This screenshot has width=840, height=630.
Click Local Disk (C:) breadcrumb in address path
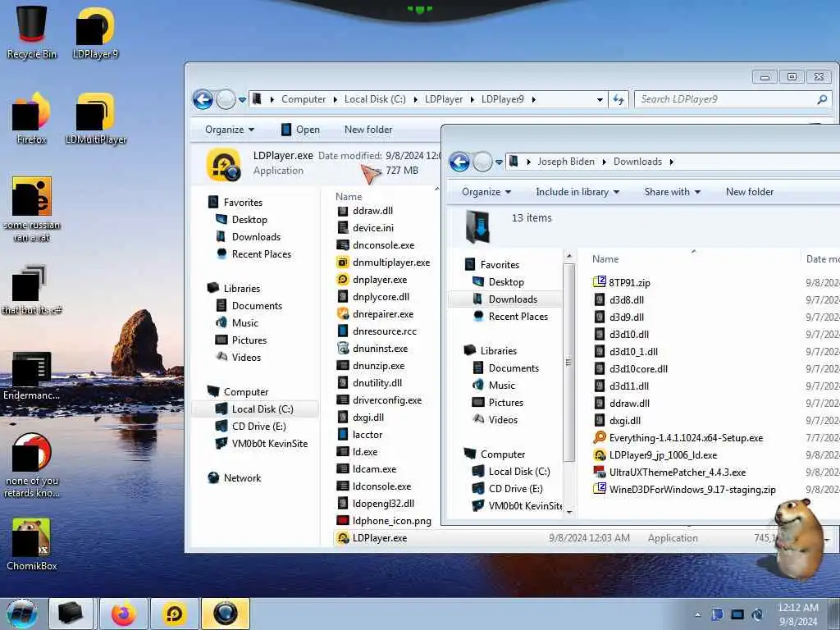[374, 99]
